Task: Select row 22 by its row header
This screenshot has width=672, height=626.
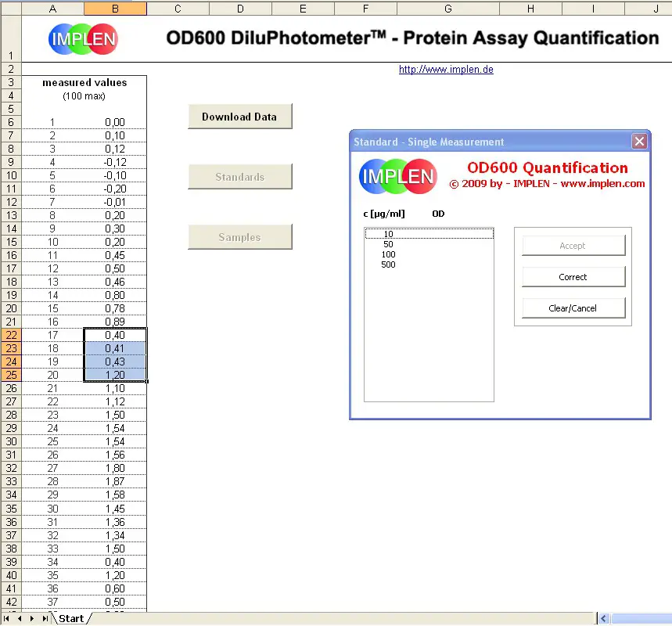Action: [10, 335]
